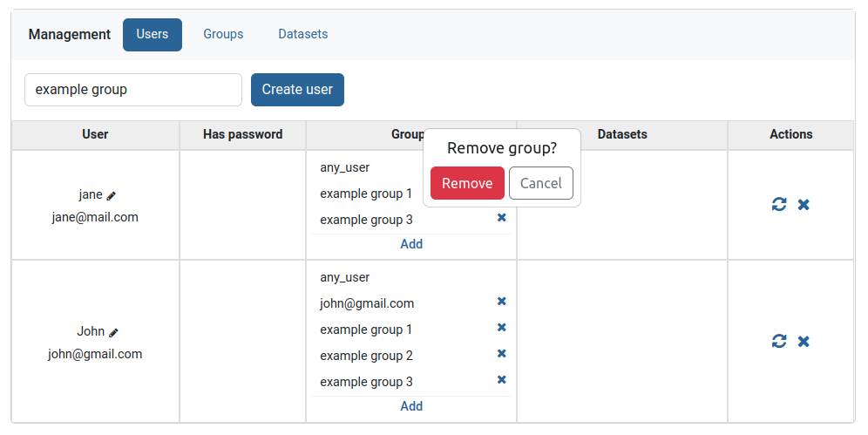Screen dimensions: 868x435
Task: Open the Groups tab
Action: (x=223, y=35)
